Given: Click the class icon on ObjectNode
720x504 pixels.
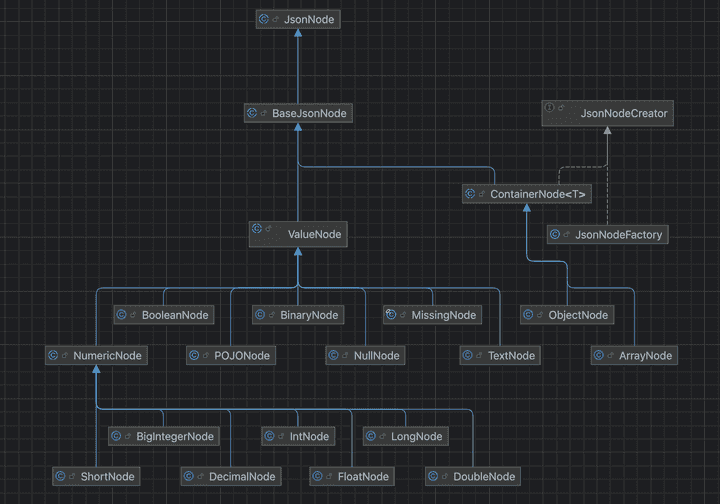Looking at the screenshot, I should [528, 315].
